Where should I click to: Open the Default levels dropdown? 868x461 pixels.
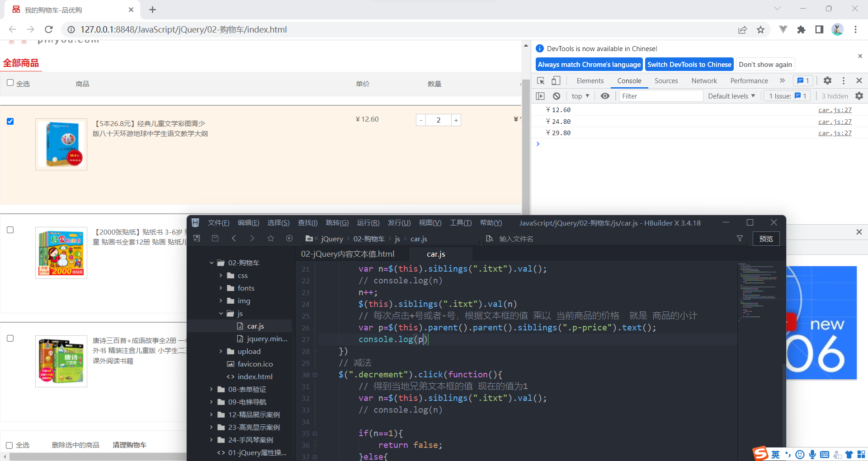[x=731, y=96]
